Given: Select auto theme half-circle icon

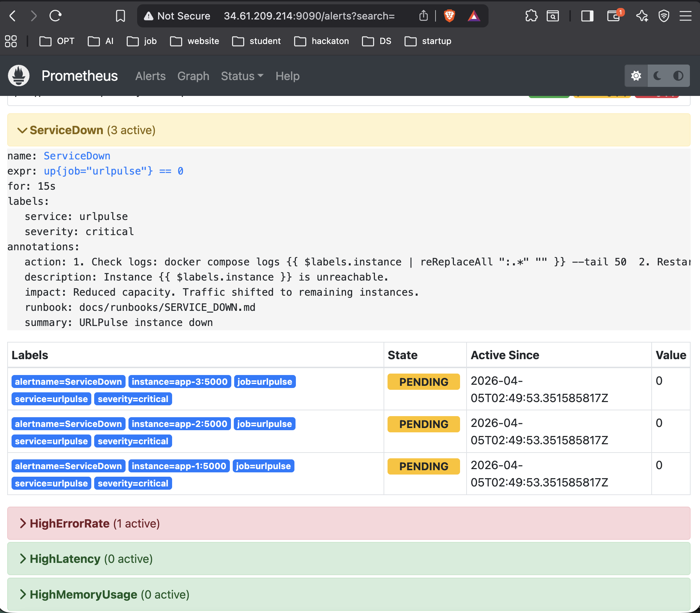Looking at the screenshot, I should click(678, 76).
